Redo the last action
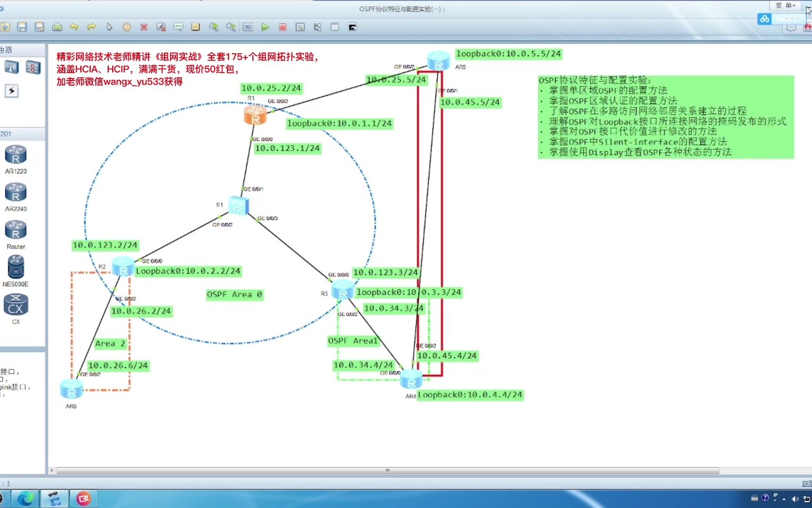 91,27
